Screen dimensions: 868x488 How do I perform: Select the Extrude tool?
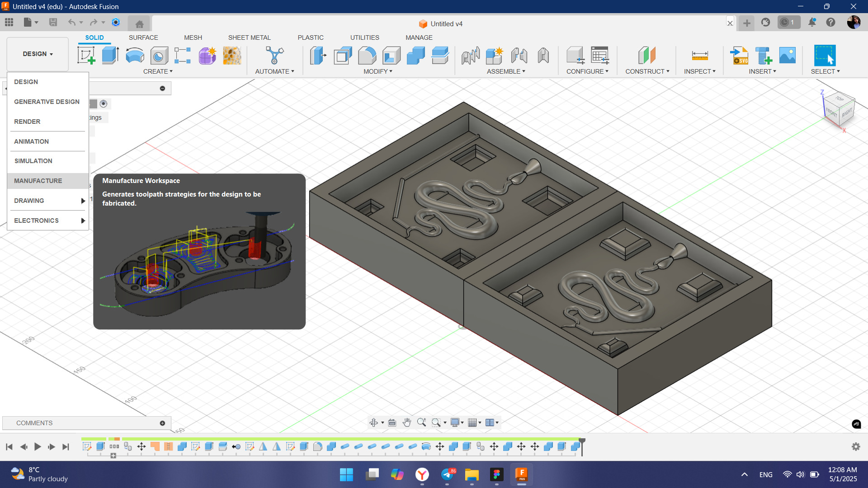110,56
